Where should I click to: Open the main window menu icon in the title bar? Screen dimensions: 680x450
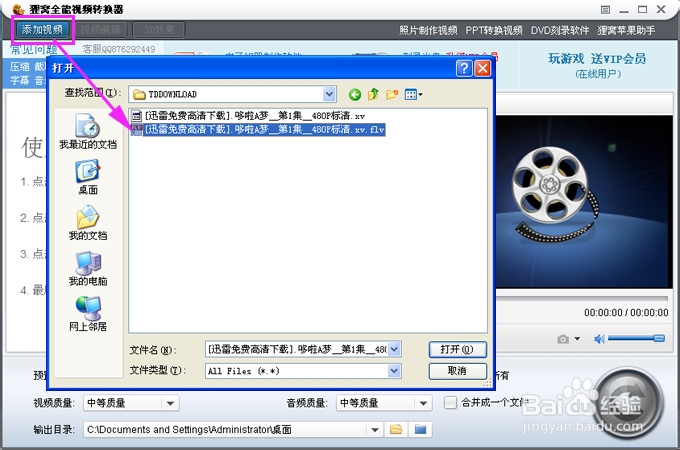(x=605, y=10)
